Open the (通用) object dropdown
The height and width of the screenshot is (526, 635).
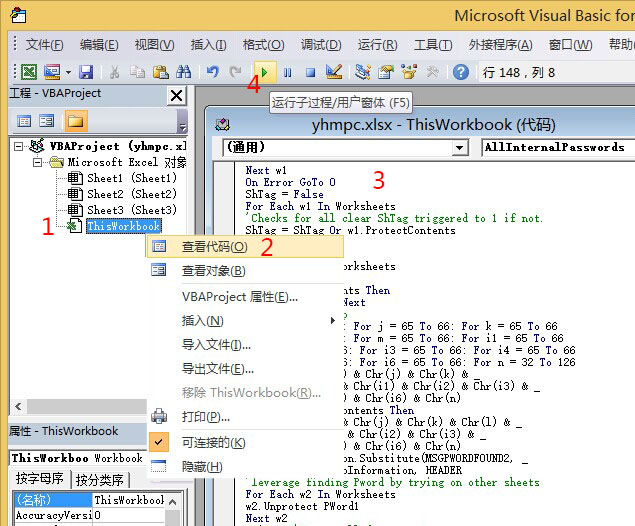coord(459,147)
